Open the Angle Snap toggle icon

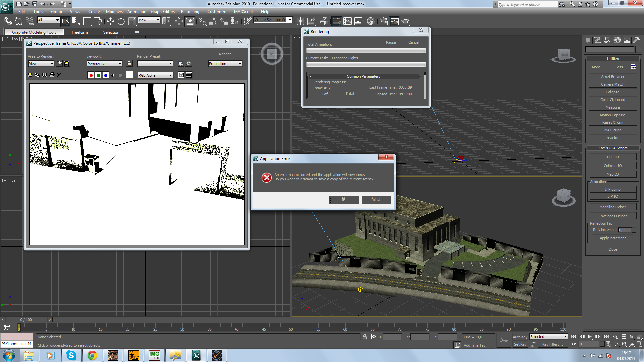click(x=213, y=21)
